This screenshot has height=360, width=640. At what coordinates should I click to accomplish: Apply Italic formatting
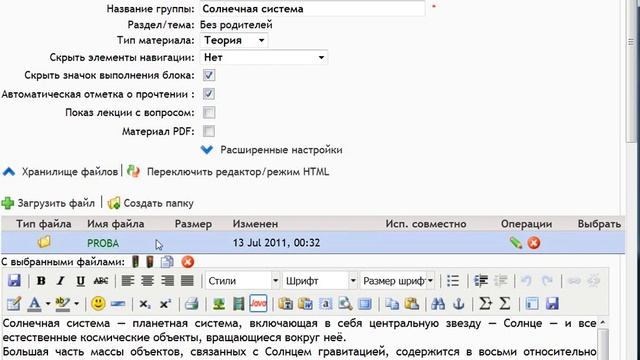[x=60, y=281]
